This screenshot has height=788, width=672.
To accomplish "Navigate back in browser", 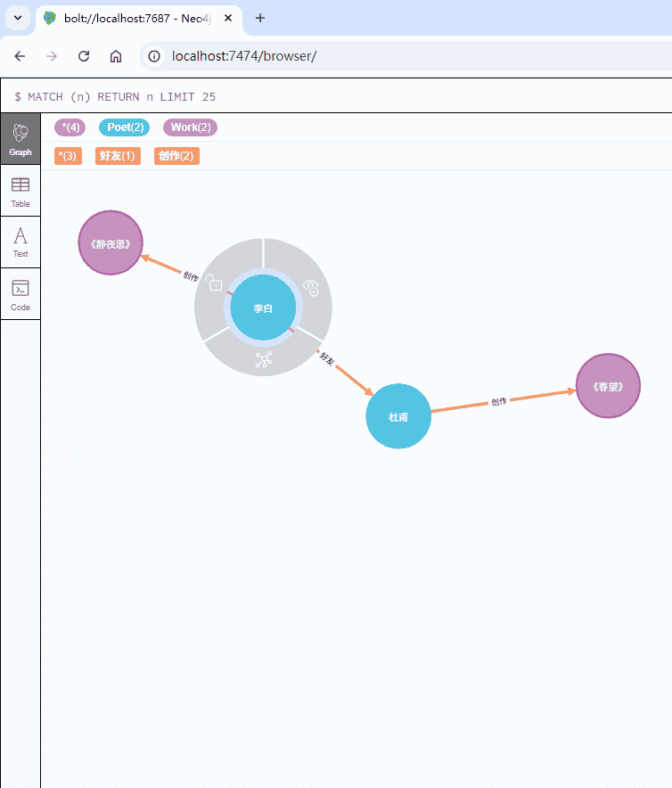I will point(20,56).
